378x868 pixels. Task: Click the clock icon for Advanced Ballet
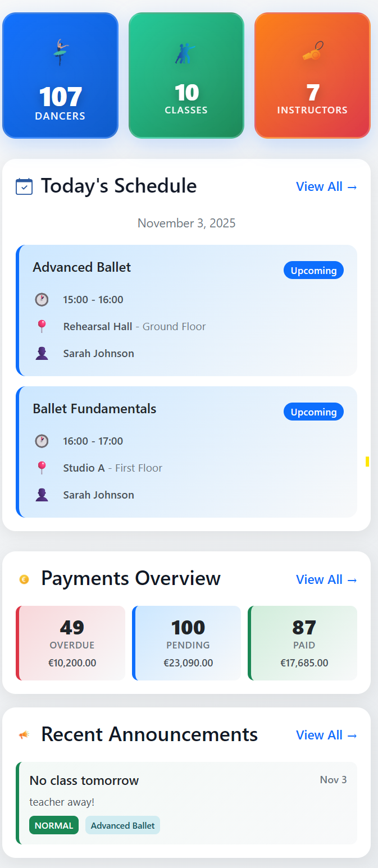coord(42,300)
